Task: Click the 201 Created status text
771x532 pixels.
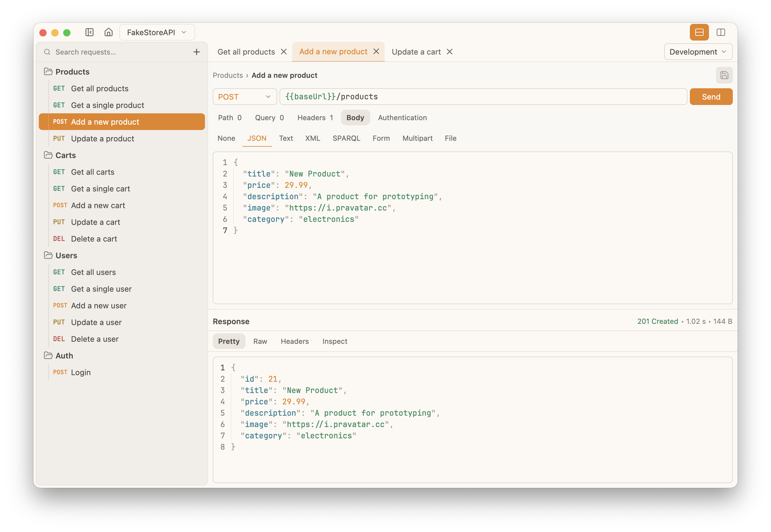Action: (x=658, y=321)
